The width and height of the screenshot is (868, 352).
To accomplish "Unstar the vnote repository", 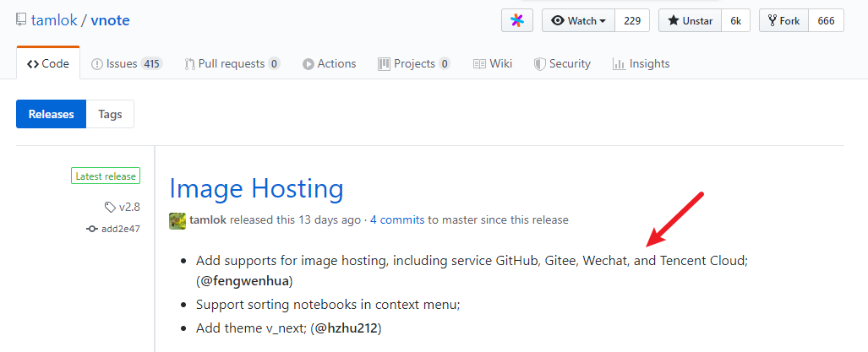I will (x=690, y=21).
